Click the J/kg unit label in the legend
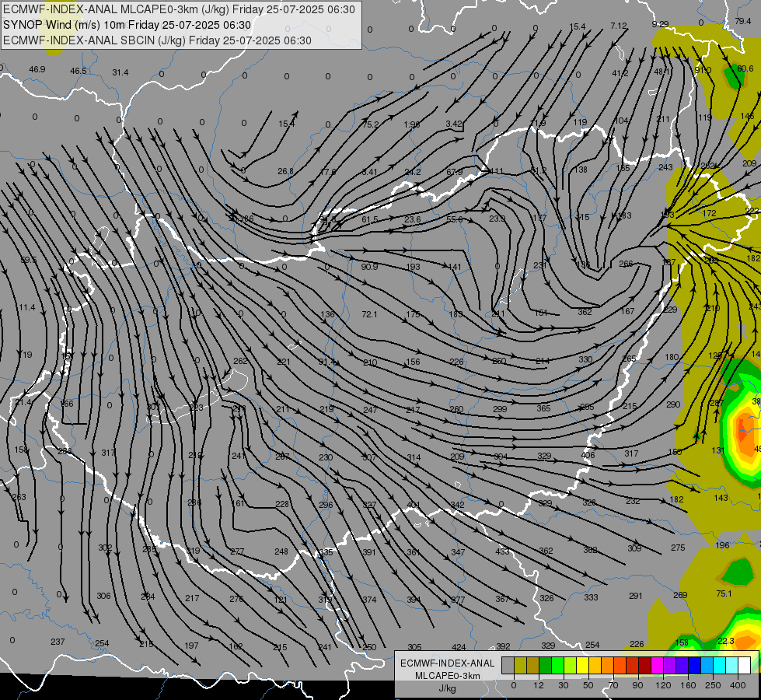Image resolution: width=761 pixels, height=700 pixels. tap(448, 688)
